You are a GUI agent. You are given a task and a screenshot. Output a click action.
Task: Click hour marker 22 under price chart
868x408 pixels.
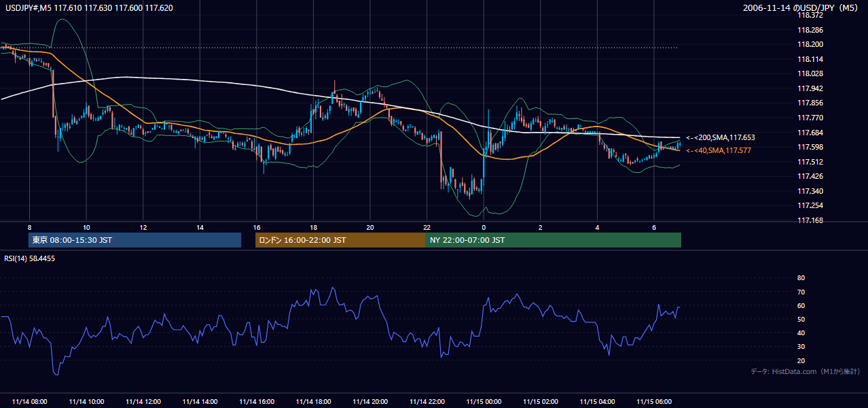coord(427,228)
